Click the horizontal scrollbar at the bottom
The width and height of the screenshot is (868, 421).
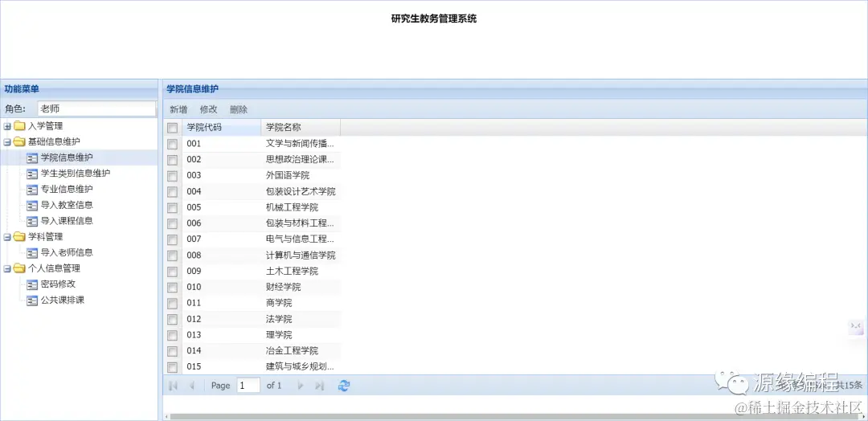(x=515, y=416)
